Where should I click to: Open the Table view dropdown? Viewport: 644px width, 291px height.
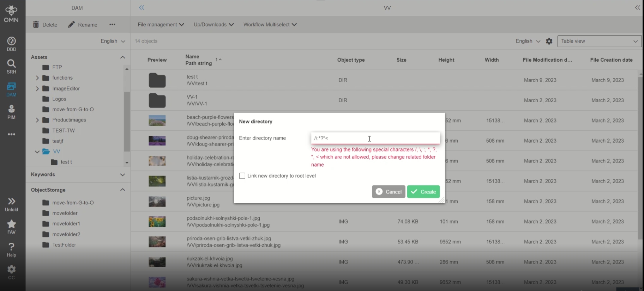[x=599, y=41]
